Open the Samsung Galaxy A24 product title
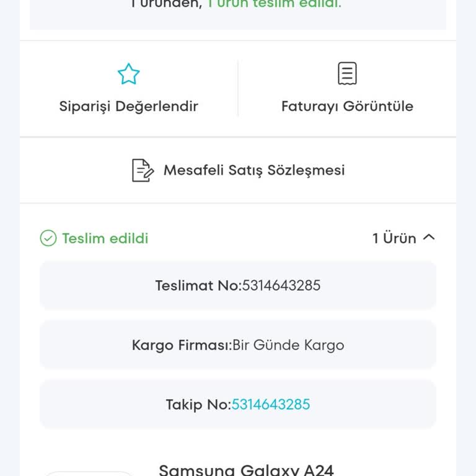 tap(246, 470)
